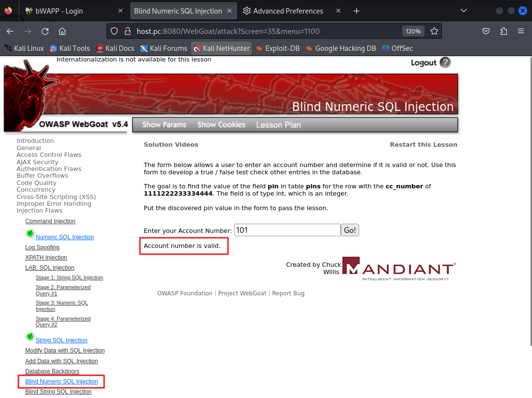The width and height of the screenshot is (532, 398).
Task: Close the Blind Numeric SQL Injection tab
Action: (x=229, y=11)
